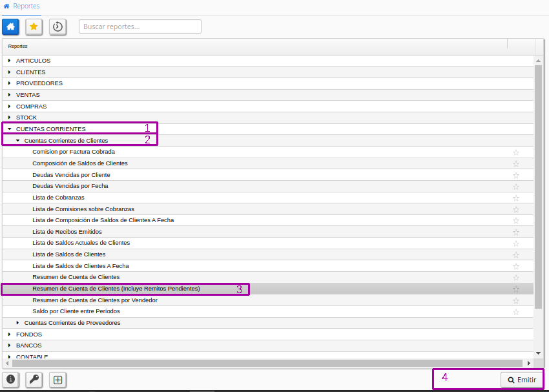Expand the CLIENTES category arrow
Image resolution: width=549 pixels, height=392 pixels.
pyautogui.click(x=10, y=72)
